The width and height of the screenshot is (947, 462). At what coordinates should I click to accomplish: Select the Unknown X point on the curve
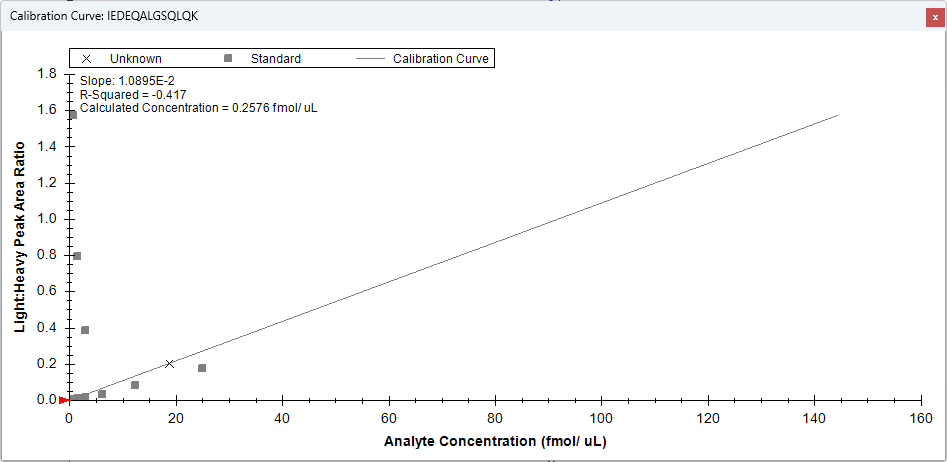pos(170,364)
